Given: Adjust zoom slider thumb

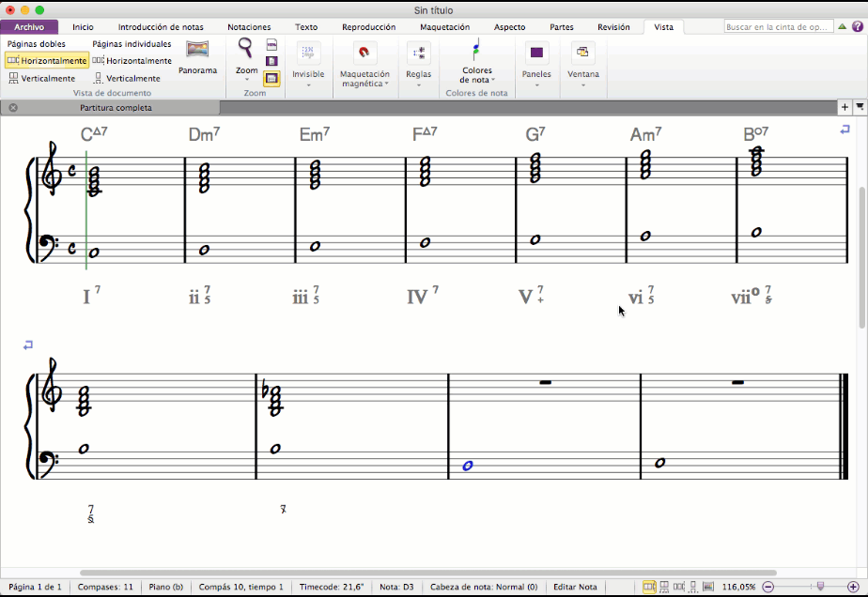Looking at the screenshot, I should click(820, 587).
